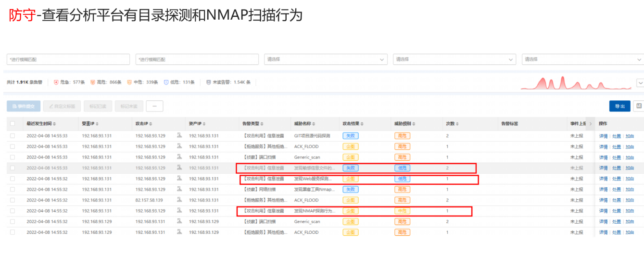Click the 事件提交 button
The image size is (644, 253).
coord(24,106)
